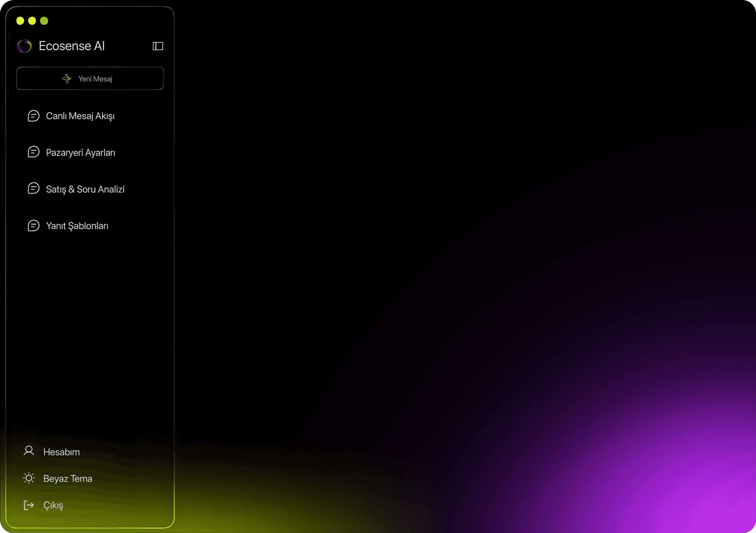Click the Ecosense AI title text

click(x=72, y=46)
